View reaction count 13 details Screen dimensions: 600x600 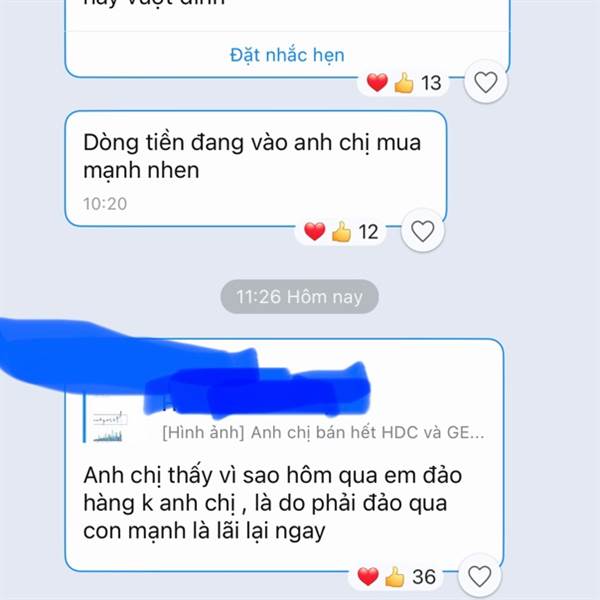click(431, 83)
